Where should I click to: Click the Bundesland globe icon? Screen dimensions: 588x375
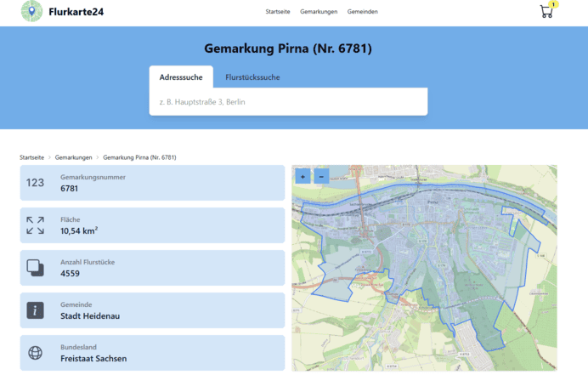35,353
